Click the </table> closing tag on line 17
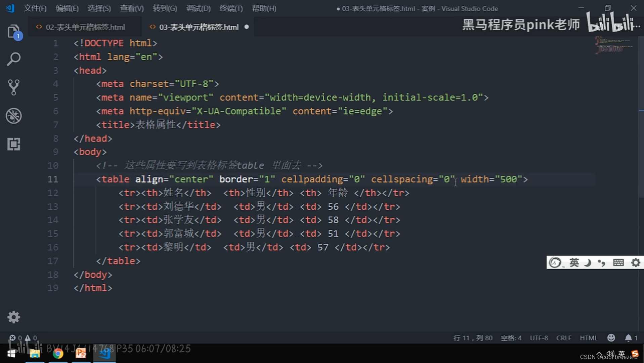The height and width of the screenshot is (363, 644). (118, 261)
